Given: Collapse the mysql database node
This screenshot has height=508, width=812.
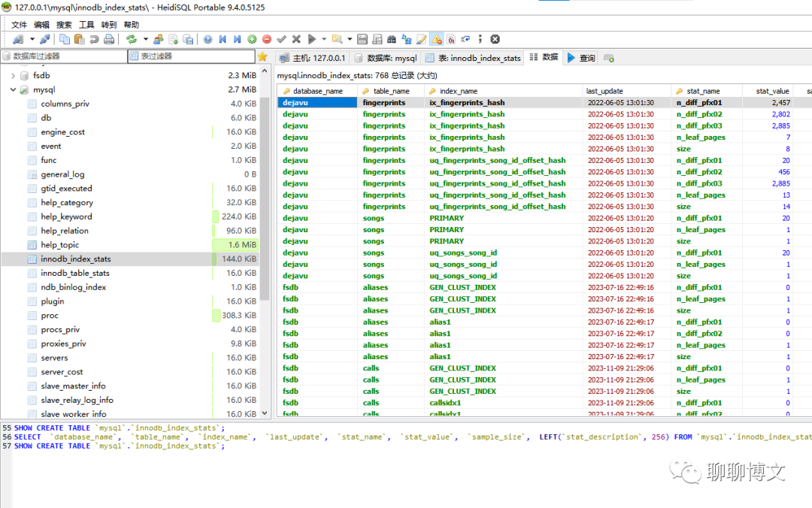Looking at the screenshot, I should click(x=13, y=89).
